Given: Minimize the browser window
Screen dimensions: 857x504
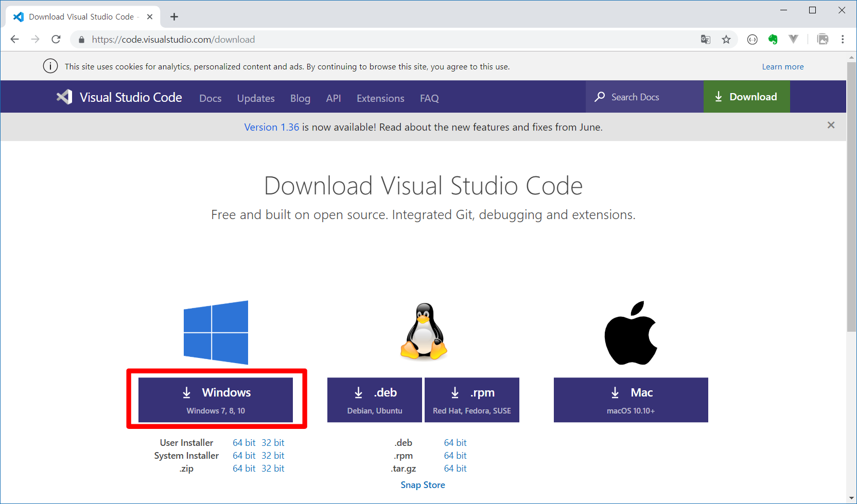Looking at the screenshot, I should coord(783,10).
